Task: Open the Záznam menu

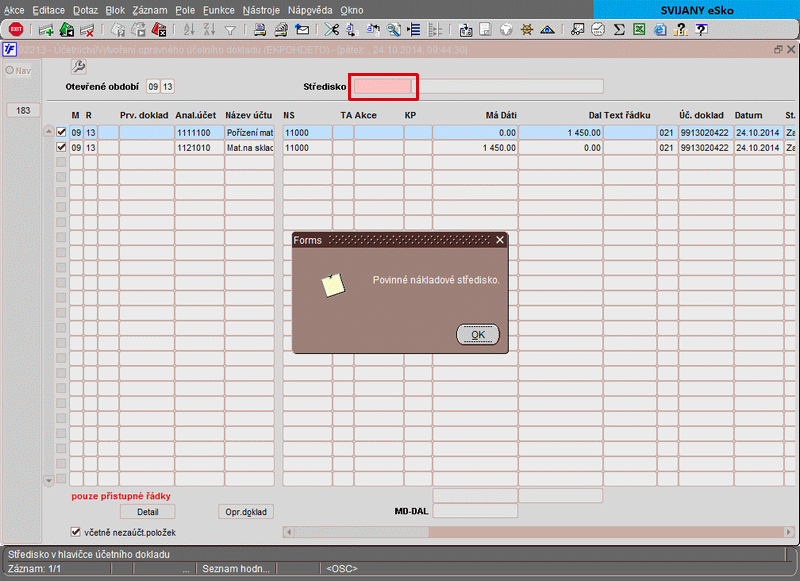Action: (149, 10)
